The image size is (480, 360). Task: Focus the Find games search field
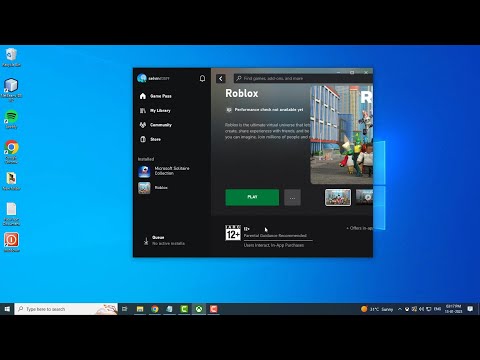303,78
